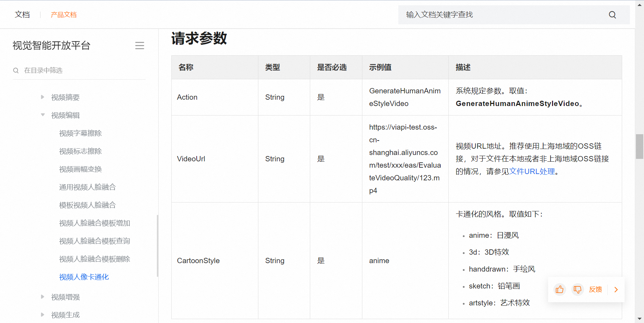Click the scrollbar down arrow
The image size is (644, 323).
(639, 319)
